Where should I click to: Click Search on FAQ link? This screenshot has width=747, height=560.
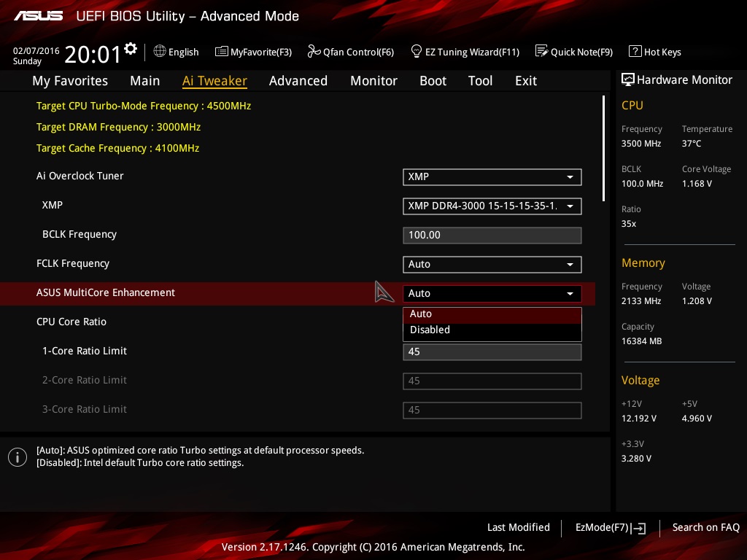[x=705, y=528]
